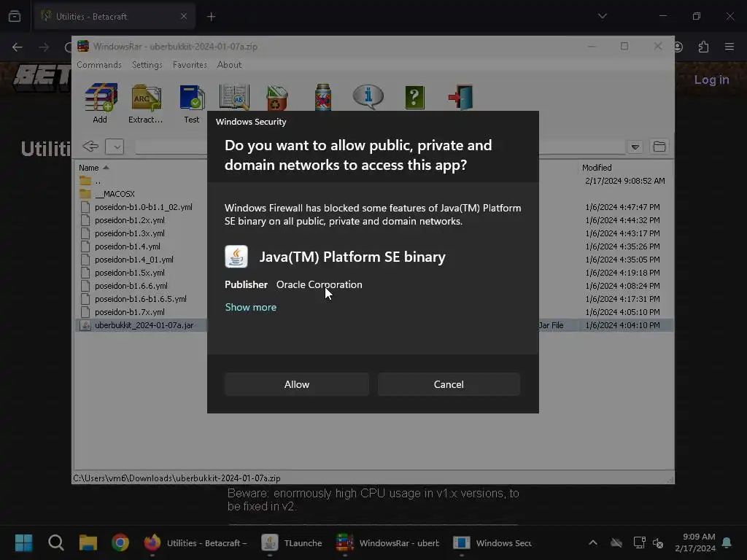
Task: Select poseidon-b1.7x.yml file
Action: click(130, 312)
